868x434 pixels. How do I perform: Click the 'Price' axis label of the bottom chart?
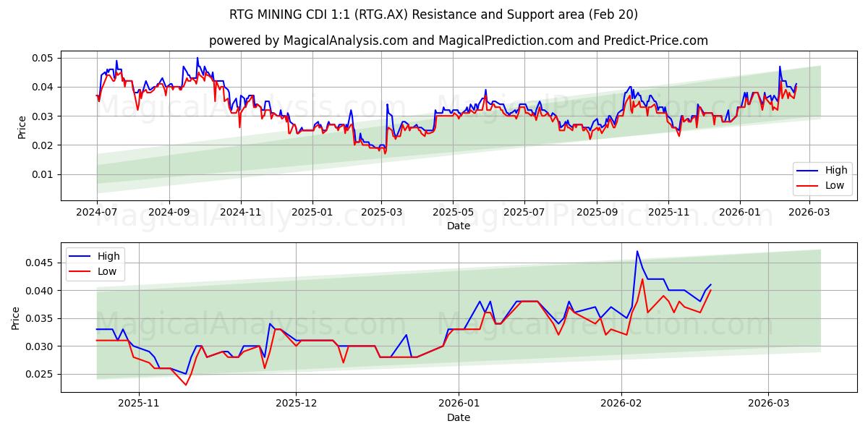[16, 318]
